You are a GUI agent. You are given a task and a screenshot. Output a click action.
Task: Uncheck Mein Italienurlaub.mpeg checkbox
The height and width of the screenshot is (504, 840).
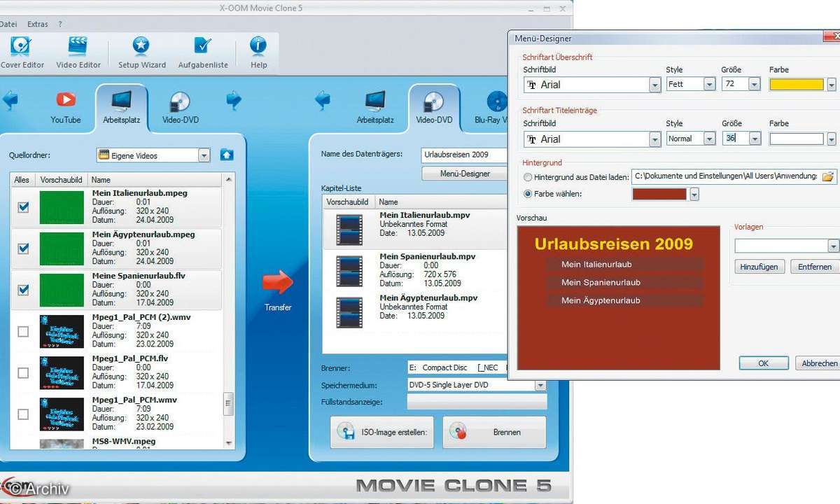23,207
